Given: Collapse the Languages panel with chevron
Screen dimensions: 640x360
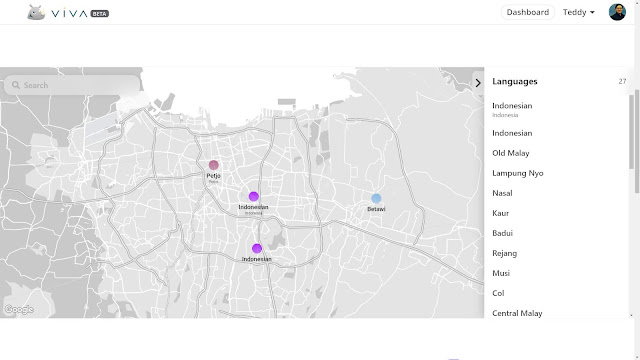Looking at the screenshot, I should click(478, 83).
